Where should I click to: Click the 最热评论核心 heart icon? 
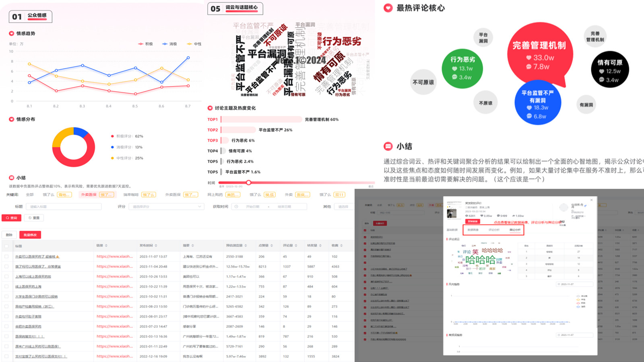click(x=387, y=8)
